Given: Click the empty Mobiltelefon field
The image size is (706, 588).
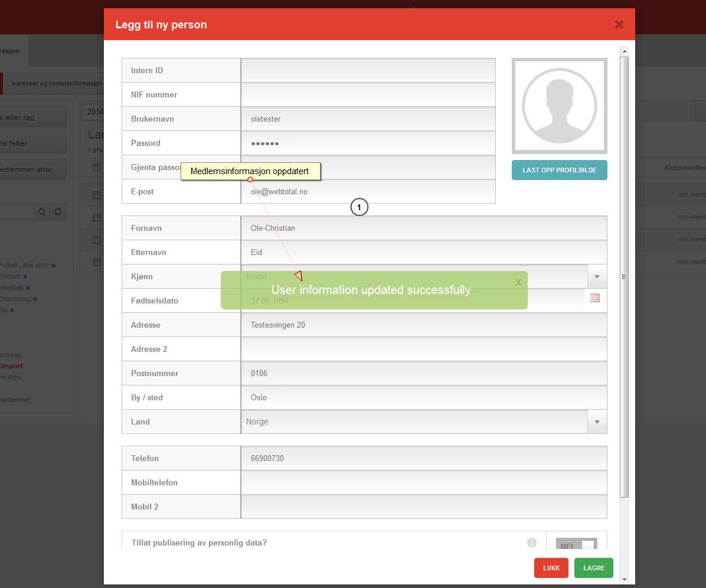Looking at the screenshot, I should pyautogui.click(x=424, y=483).
